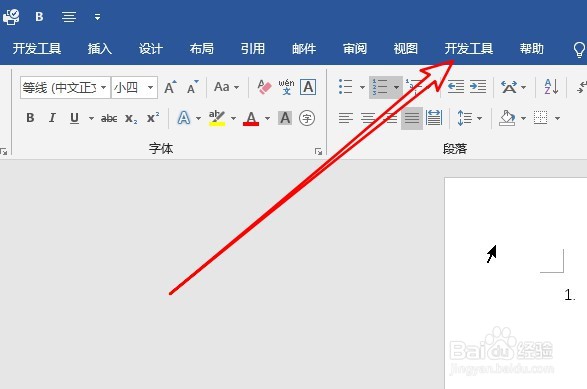Toggle bold formatting in the font group

30,118
